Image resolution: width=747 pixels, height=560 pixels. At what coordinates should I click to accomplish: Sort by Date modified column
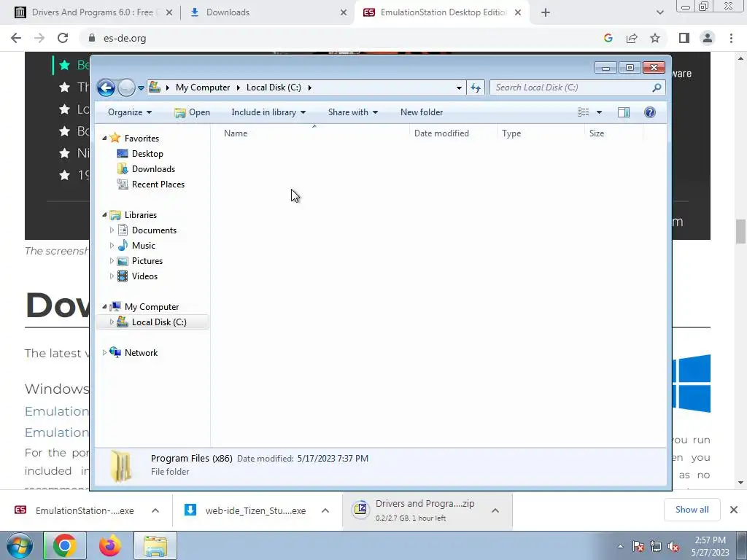click(453, 133)
